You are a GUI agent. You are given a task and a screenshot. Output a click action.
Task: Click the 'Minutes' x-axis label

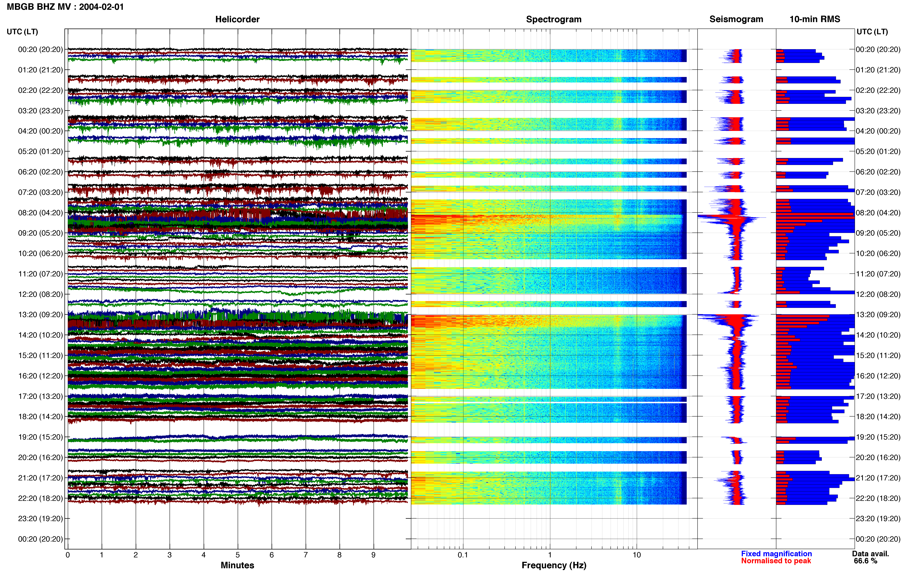click(237, 565)
